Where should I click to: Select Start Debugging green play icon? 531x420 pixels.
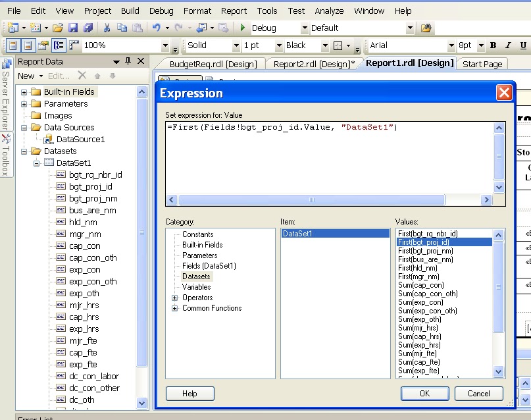coord(242,28)
